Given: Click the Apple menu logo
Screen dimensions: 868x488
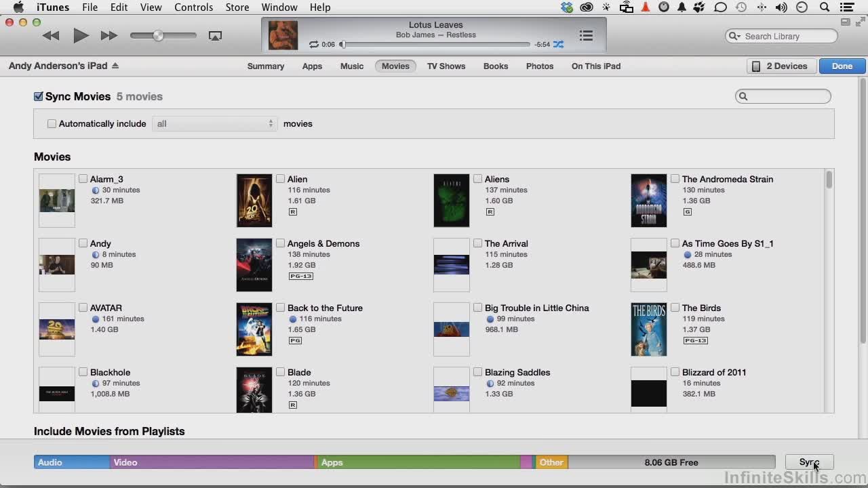Looking at the screenshot, I should tap(19, 7).
